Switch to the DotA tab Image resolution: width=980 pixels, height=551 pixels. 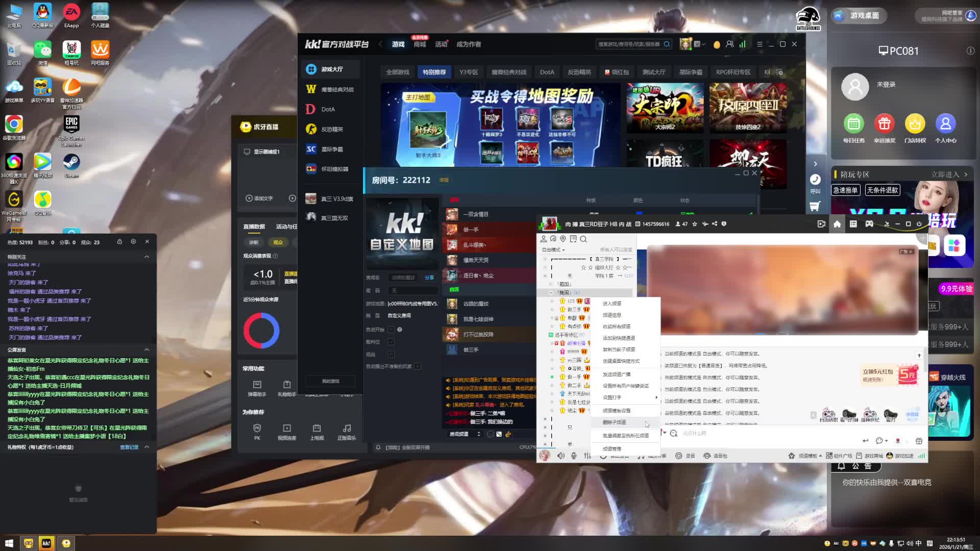547,72
